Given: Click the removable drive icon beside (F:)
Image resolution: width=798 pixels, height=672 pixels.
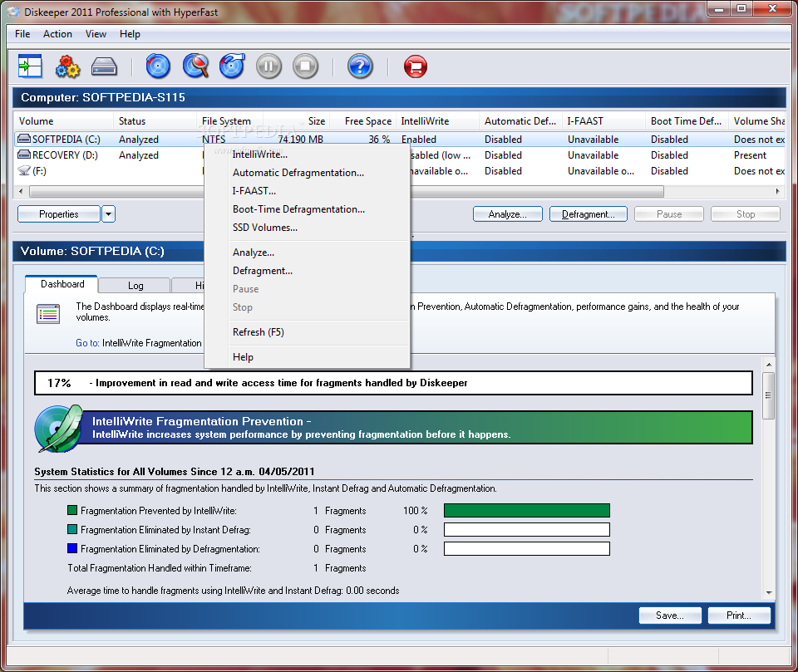Looking at the screenshot, I should click(24, 171).
